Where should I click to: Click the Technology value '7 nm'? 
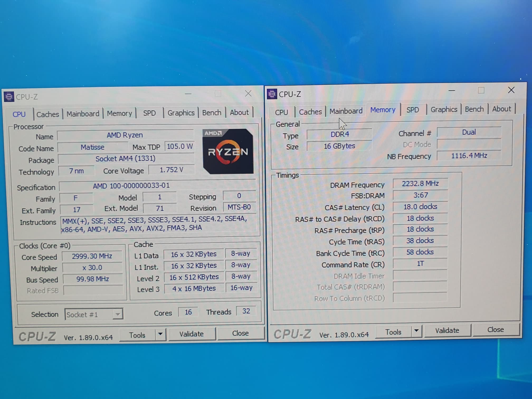click(76, 171)
